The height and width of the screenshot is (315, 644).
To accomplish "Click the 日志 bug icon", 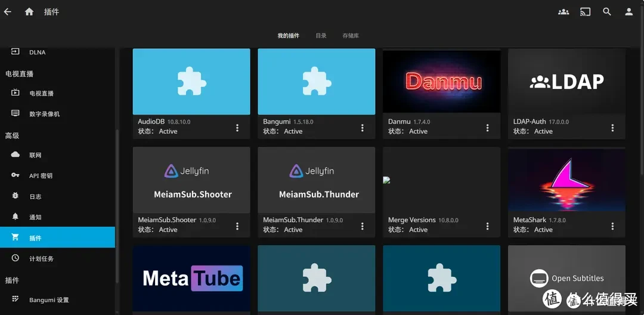I will (x=15, y=196).
